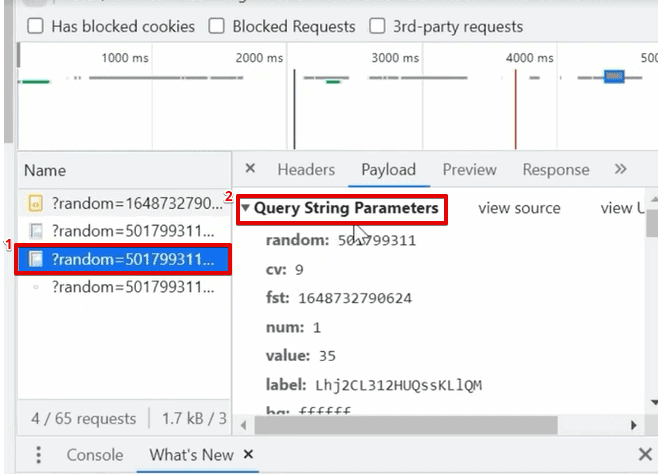The width and height of the screenshot is (658, 474).
Task: Click the image icon of the second request row
Action: [x=36, y=231]
